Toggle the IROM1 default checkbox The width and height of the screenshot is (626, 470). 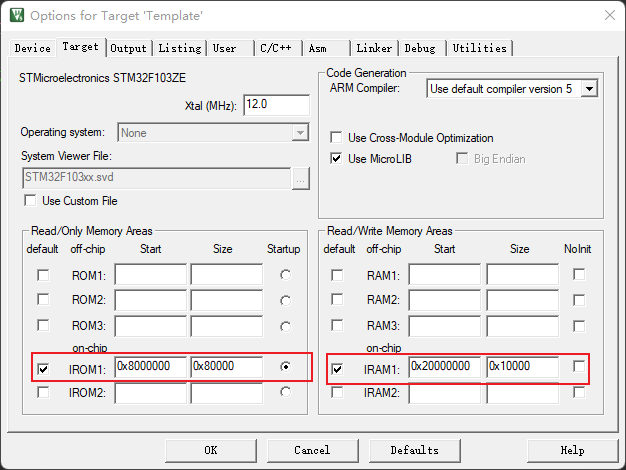tap(43, 369)
